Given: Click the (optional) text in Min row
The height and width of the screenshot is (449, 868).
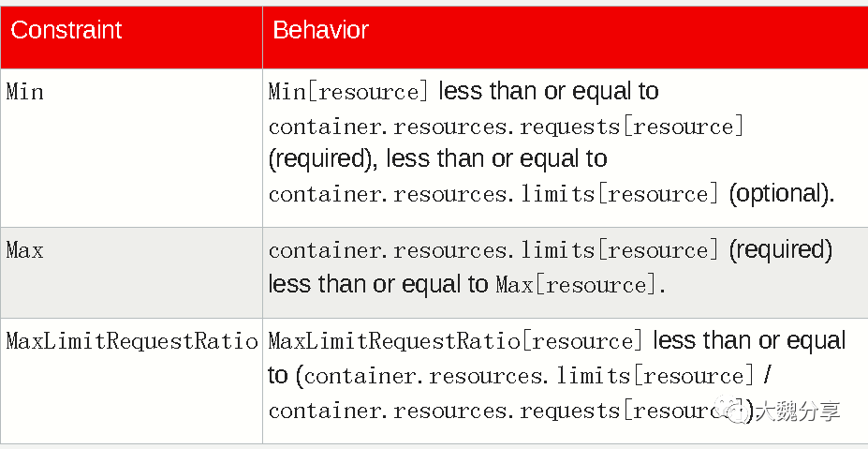Looking at the screenshot, I should [x=780, y=194].
